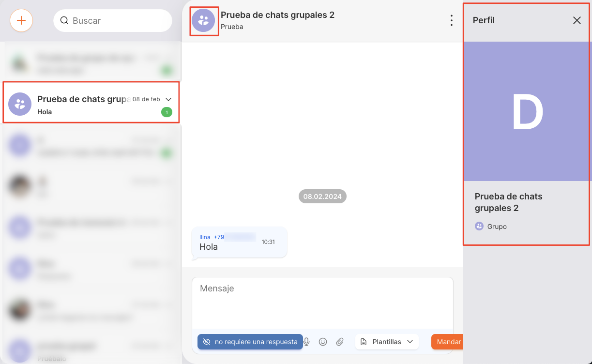The height and width of the screenshot is (364, 592).
Task: Click the sender name Ilina in message
Action: [x=205, y=237]
